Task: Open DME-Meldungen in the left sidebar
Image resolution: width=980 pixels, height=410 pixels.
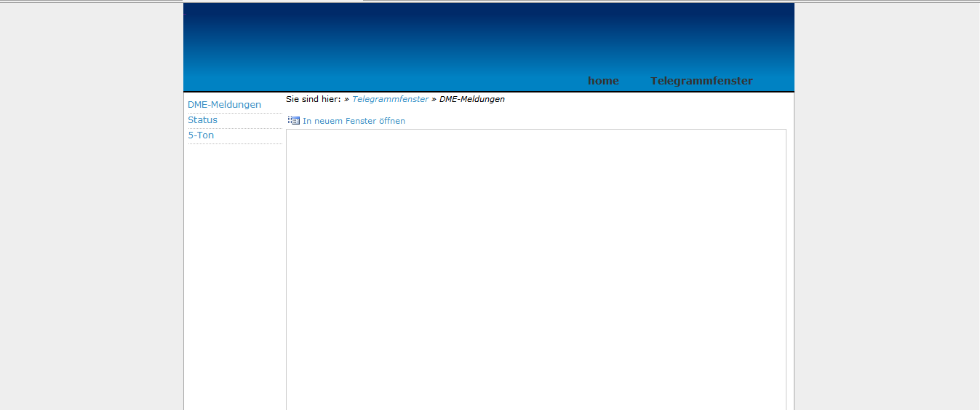Action: (224, 105)
